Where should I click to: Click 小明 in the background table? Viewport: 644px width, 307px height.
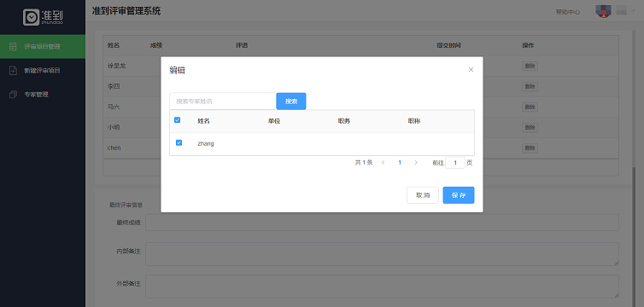(114, 127)
